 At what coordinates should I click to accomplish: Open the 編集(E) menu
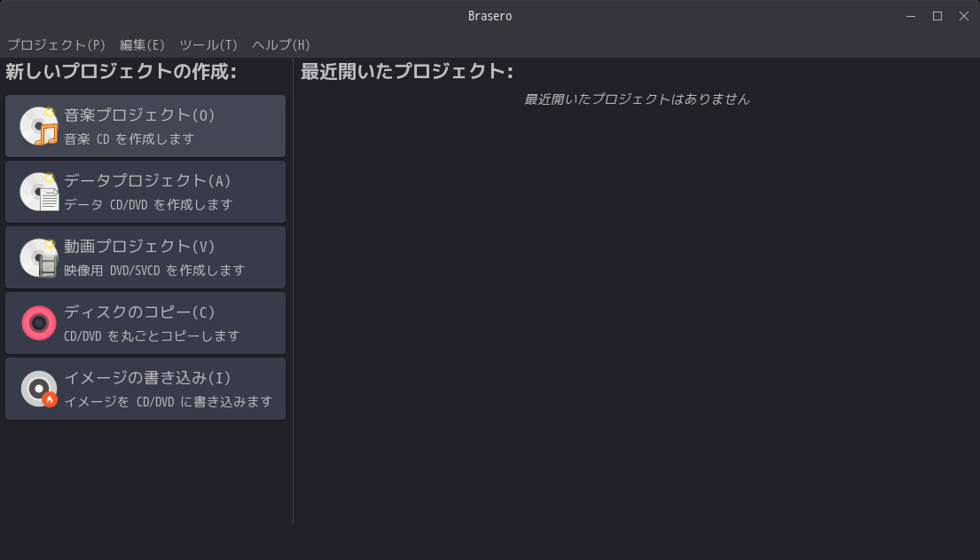coord(142,45)
